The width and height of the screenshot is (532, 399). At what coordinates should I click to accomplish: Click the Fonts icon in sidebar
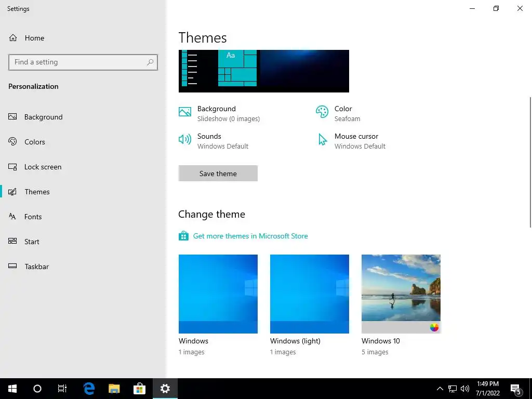12,217
